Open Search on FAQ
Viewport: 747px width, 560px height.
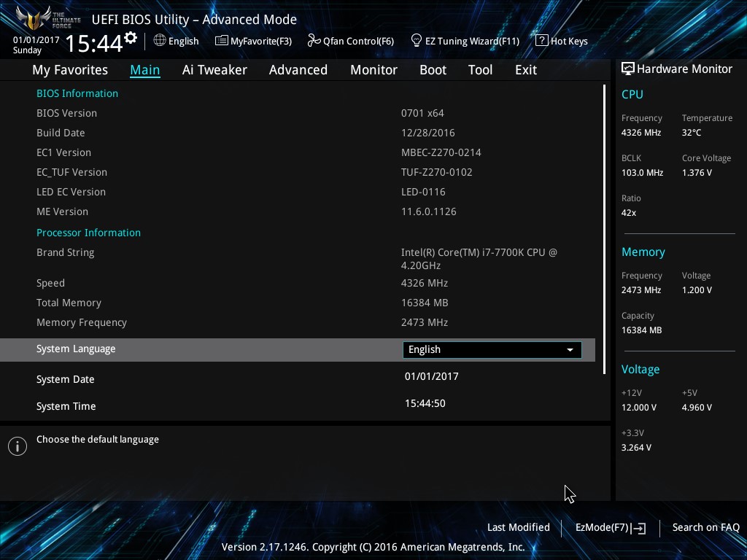point(705,527)
